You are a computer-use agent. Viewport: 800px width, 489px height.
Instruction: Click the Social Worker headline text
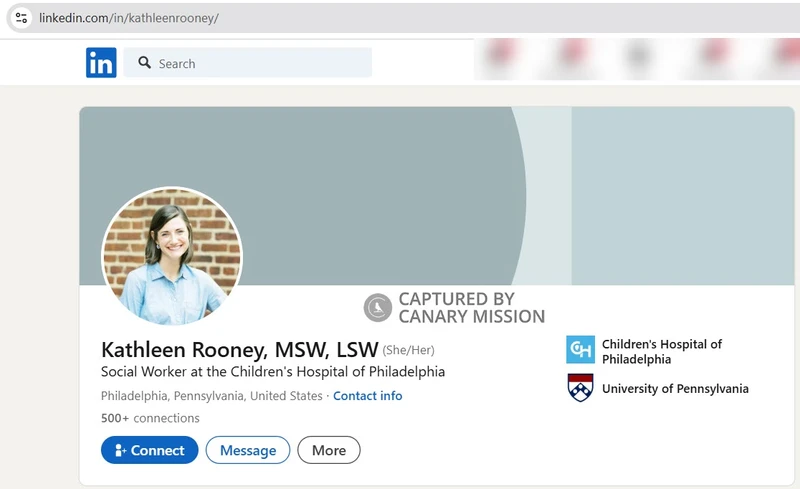(x=273, y=372)
